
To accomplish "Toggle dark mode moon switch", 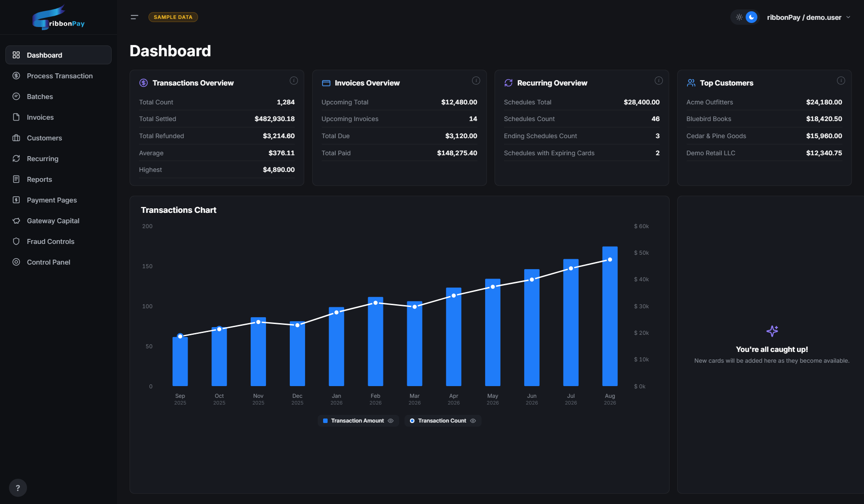I will [x=751, y=17].
